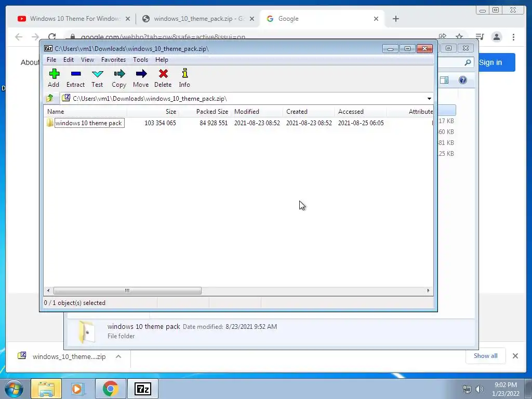Open the Favorites menu
This screenshot has height=399, width=532.
click(114, 60)
